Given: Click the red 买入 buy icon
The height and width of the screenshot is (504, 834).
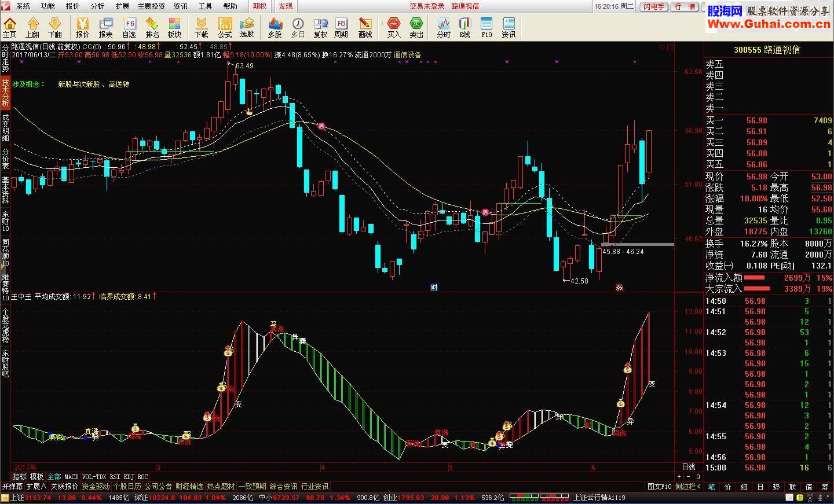Looking at the screenshot, I should (x=394, y=28).
